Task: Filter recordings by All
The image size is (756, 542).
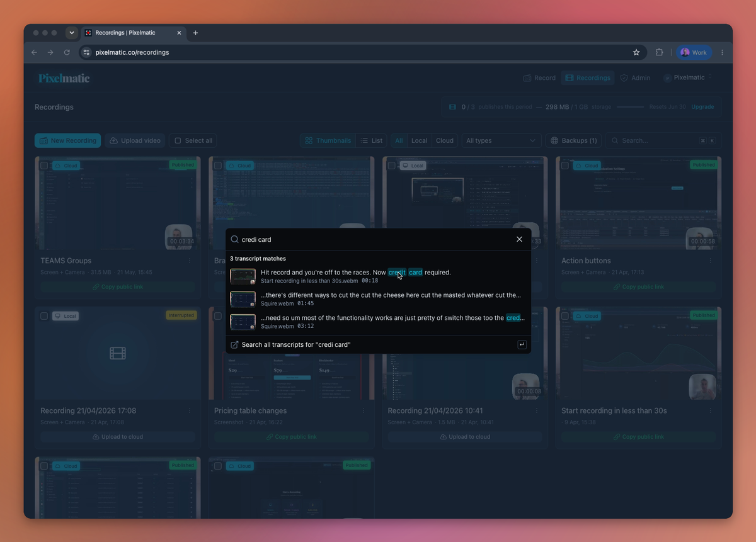Action: pos(399,140)
